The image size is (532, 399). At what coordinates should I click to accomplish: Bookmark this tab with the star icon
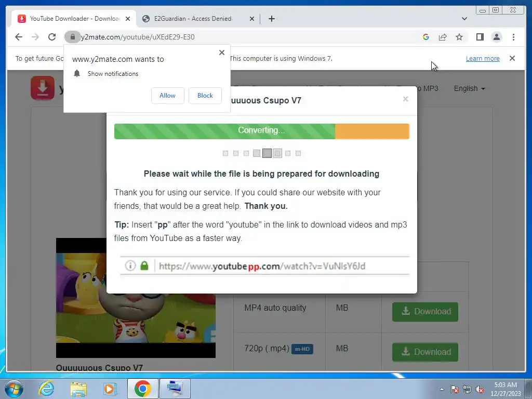(x=459, y=37)
